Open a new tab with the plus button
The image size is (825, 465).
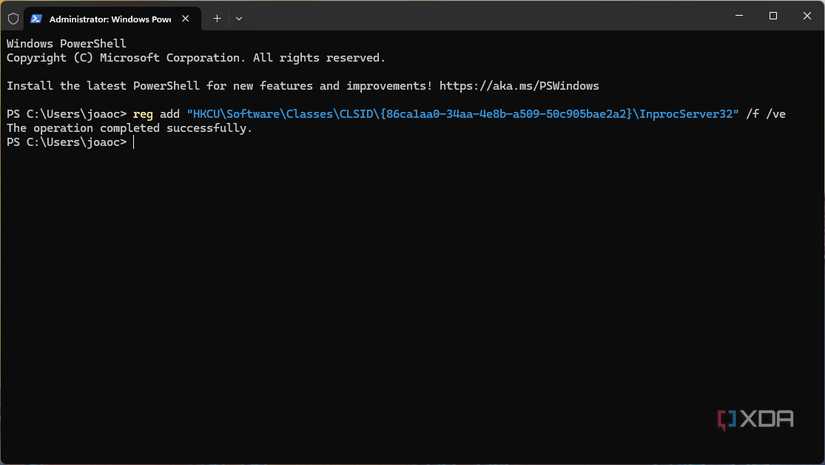click(x=217, y=18)
